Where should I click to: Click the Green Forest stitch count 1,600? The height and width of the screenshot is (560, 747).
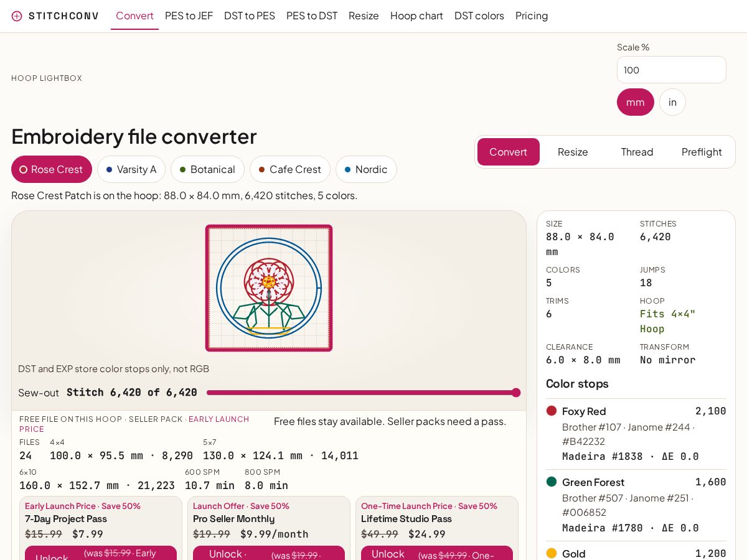point(710,482)
